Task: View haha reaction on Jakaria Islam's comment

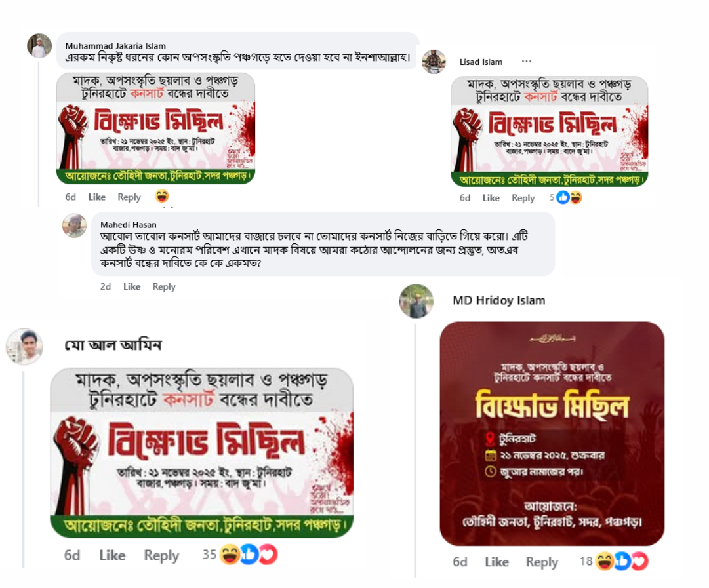Action: 162,197
